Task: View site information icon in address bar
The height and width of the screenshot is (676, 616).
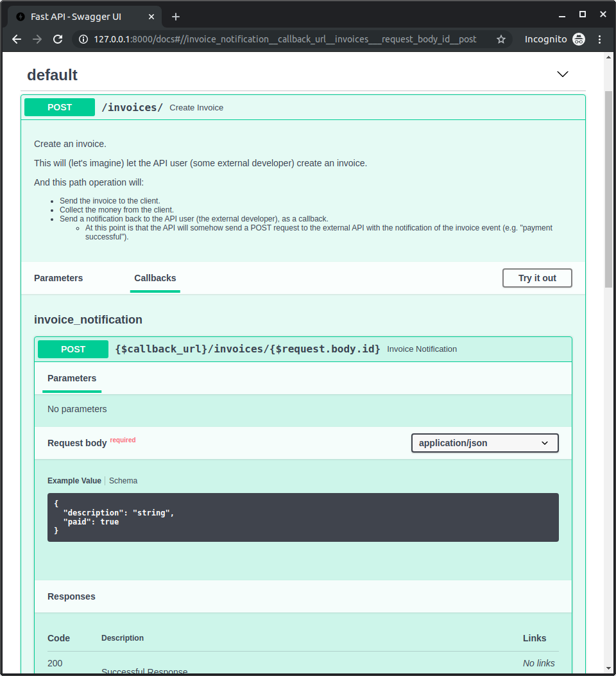Action: [x=83, y=39]
